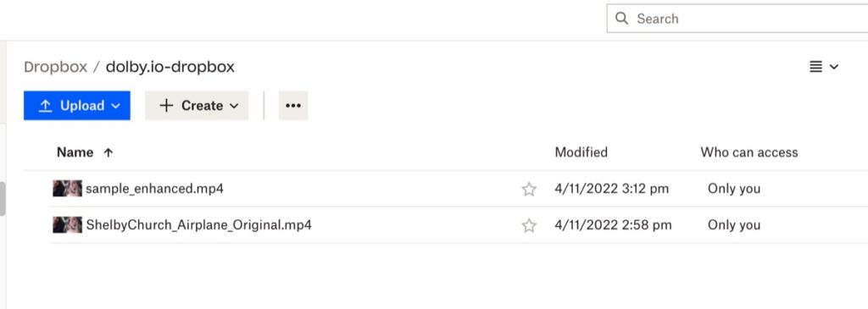The width and height of the screenshot is (868, 309).
Task: Sort by the Modified column header
Action: [581, 152]
